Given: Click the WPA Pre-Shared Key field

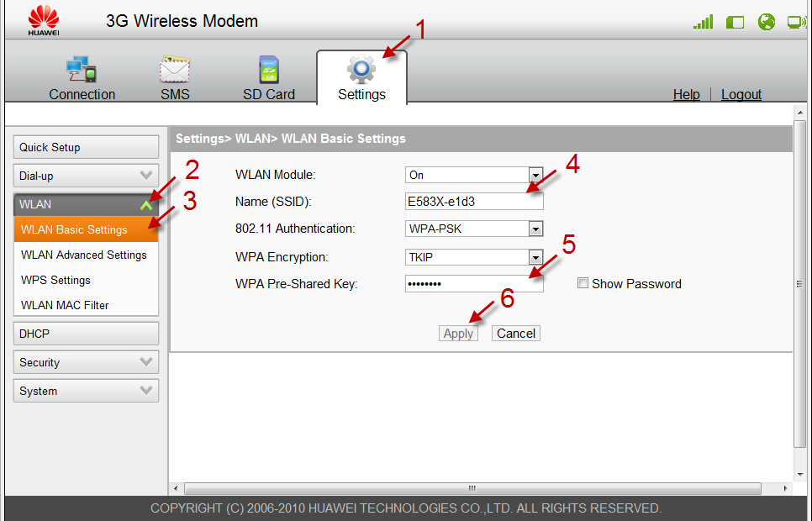Looking at the screenshot, I should point(474,284).
